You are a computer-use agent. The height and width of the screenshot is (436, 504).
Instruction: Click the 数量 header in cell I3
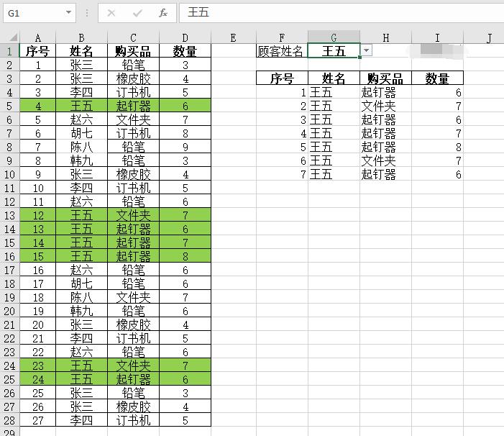pos(437,78)
